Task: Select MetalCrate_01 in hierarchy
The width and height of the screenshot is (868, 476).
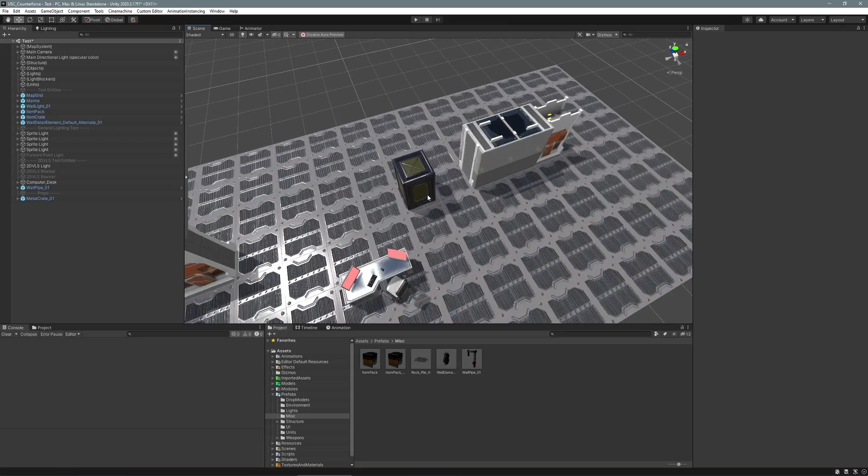Action: point(40,199)
